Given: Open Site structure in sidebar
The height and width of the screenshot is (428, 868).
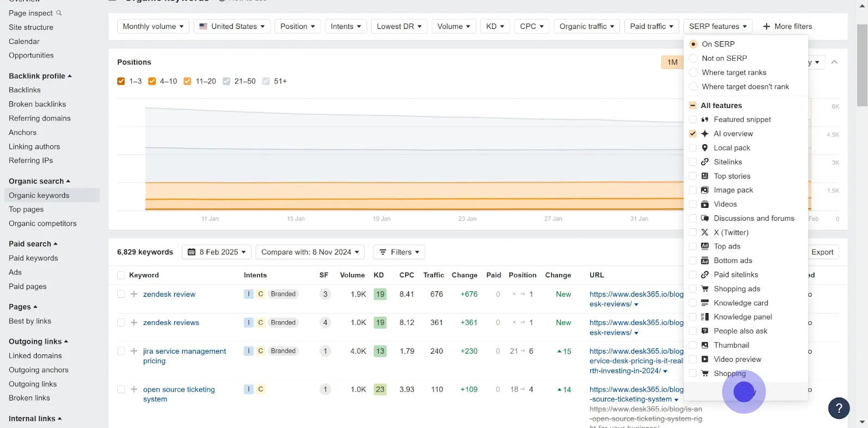Looking at the screenshot, I should click(31, 27).
